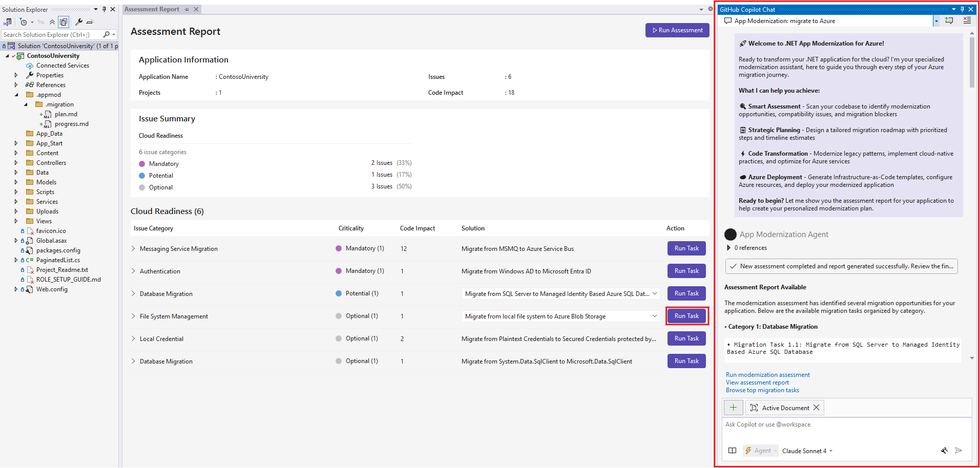980x468 pixels.
Task: Click the Copilot chat vertical scrollbar thumb
Action: pyautogui.click(x=972, y=61)
